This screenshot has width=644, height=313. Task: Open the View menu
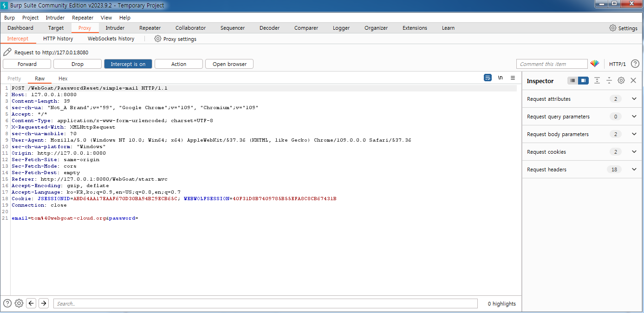(106, 18)
